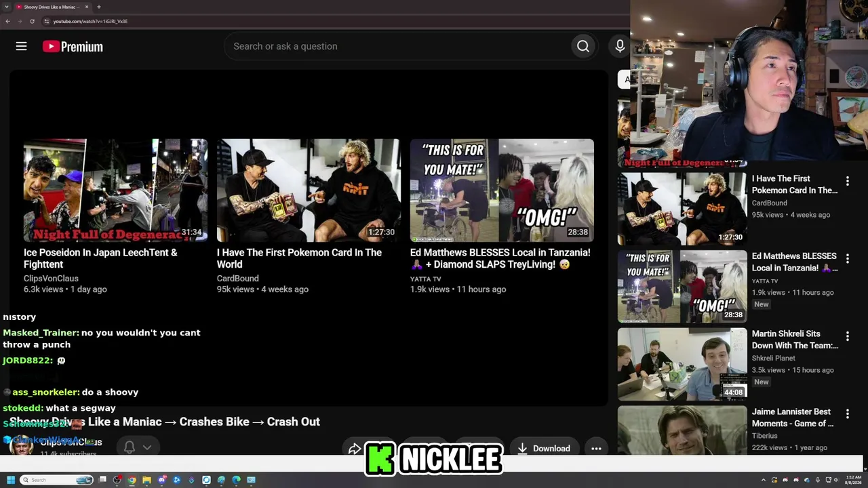Click the browser forward arrow
This screenshot has height=488, width=868.
click(20, 21)
